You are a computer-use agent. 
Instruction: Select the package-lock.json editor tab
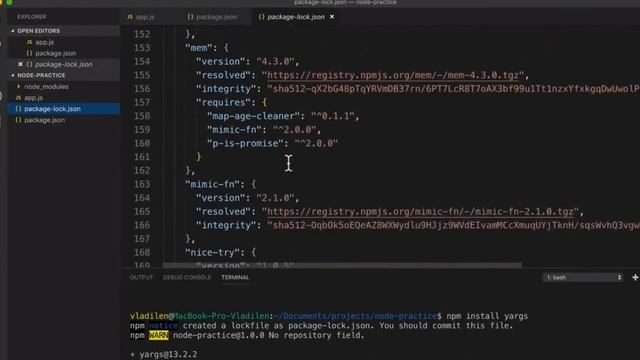[x=296, y=17]
